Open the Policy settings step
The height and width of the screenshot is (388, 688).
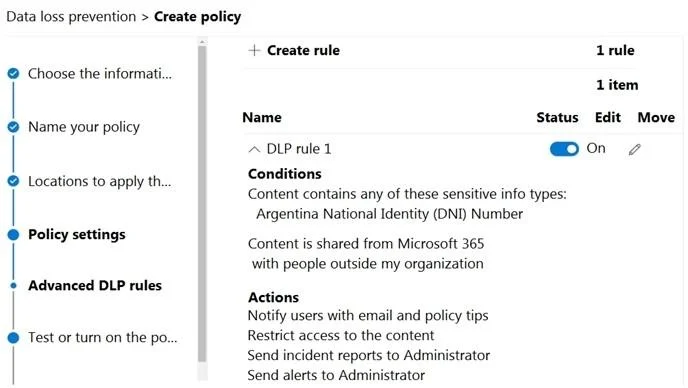pos(77,234)
